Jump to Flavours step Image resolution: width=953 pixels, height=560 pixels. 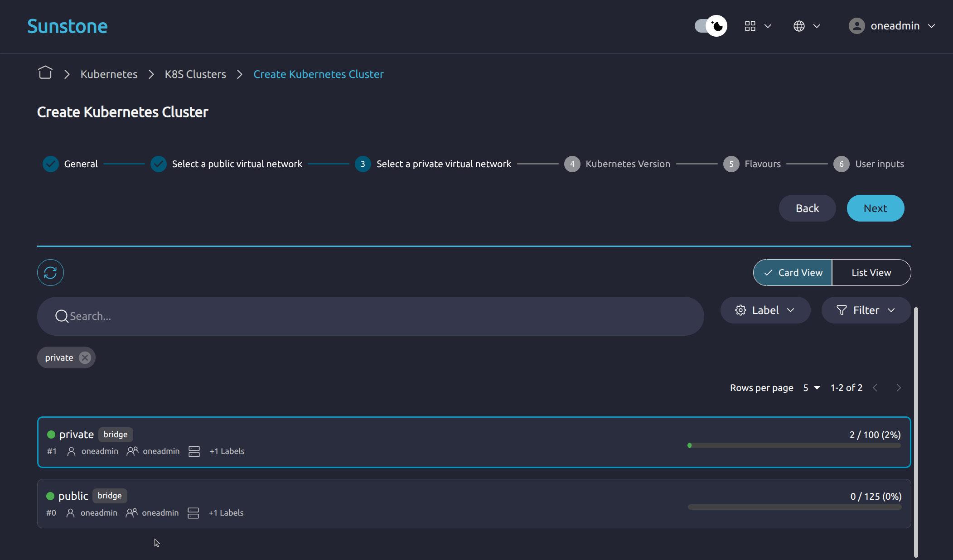(752, 164)
